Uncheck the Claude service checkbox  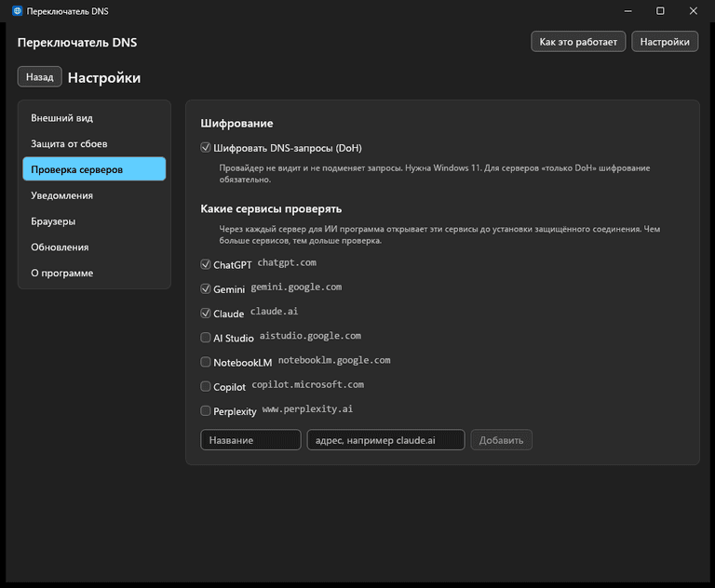pyautogui.click(x=206, y=314)
